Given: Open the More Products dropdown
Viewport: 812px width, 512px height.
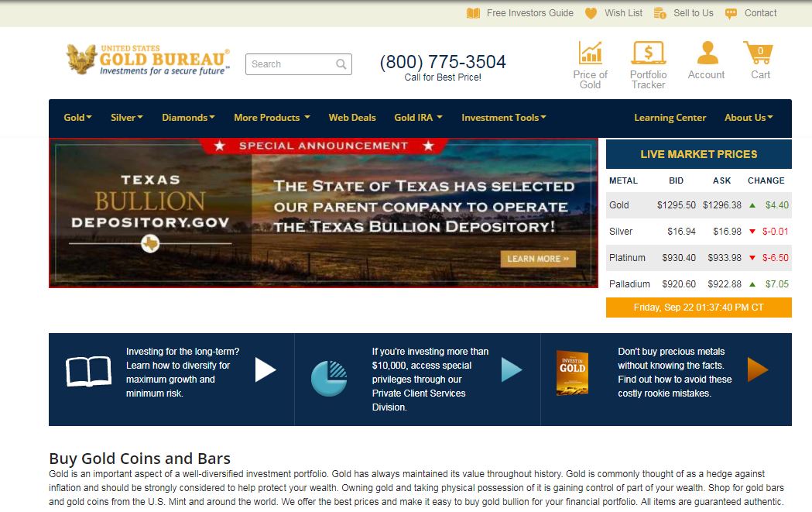Looking at the screenshot, I should coord(272,118).
